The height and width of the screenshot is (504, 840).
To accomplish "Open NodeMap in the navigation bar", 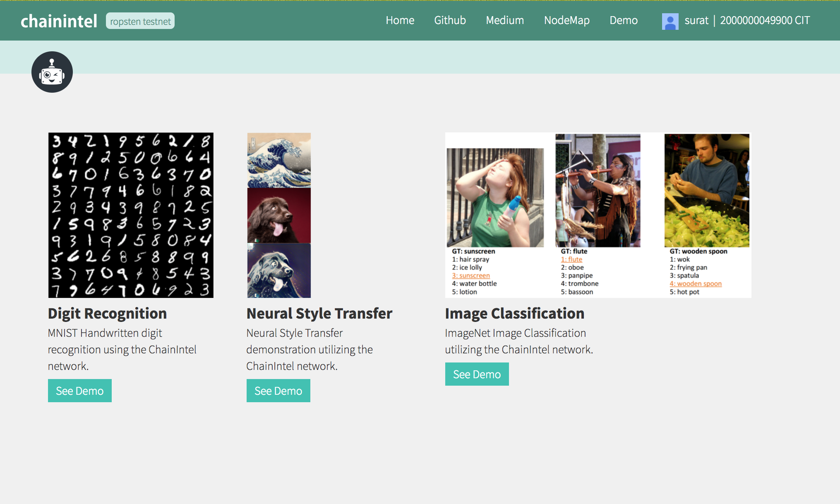I will 566,20.
